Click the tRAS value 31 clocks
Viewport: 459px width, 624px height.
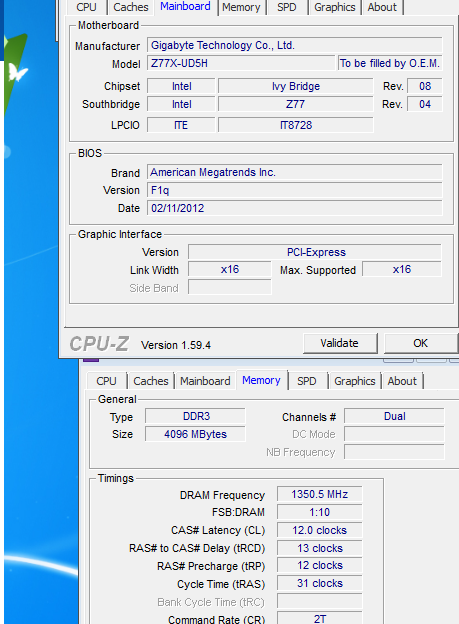click(320, 583)
